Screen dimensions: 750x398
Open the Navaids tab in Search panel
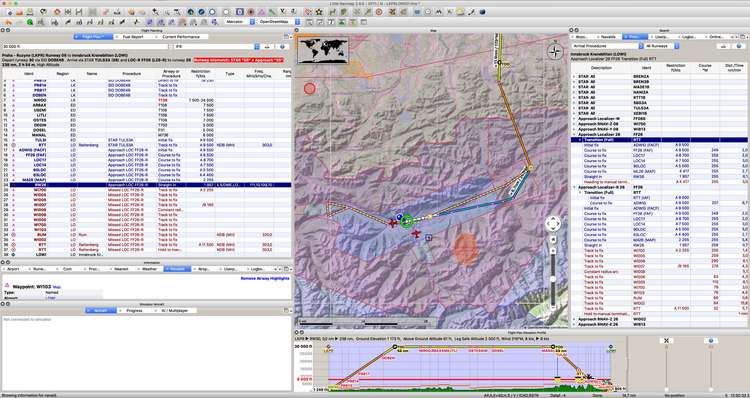(x=608, y=37)
